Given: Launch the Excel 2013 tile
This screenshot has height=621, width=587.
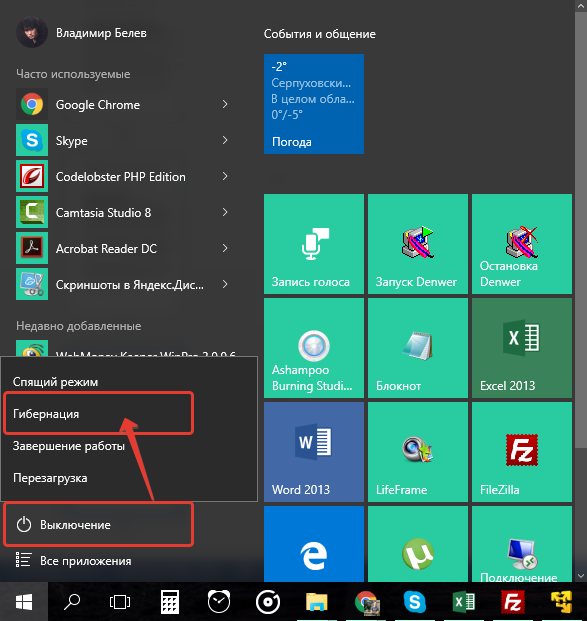Looking at the screenshot, I should point(522,348).
